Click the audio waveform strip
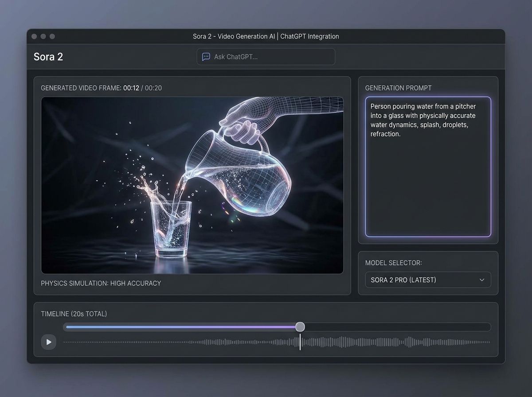Image resolution: width=532 pixels, height=397 pixels. pyautogui.click(x=277, y=342)
